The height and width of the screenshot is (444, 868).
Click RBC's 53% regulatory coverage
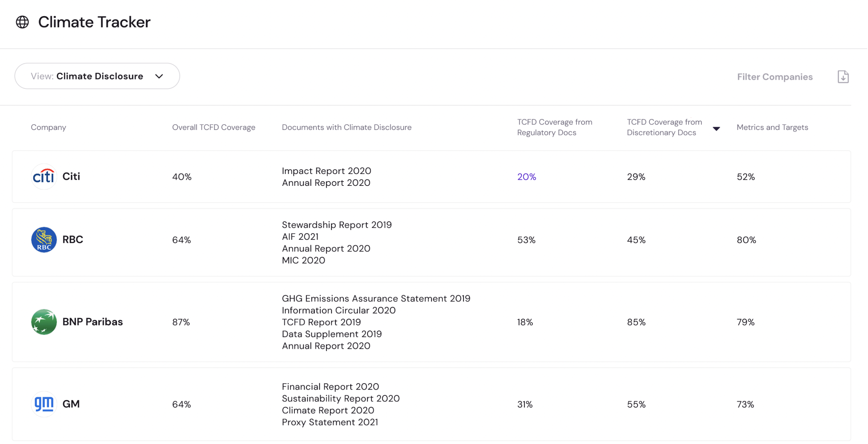click(x=526, y=240)
